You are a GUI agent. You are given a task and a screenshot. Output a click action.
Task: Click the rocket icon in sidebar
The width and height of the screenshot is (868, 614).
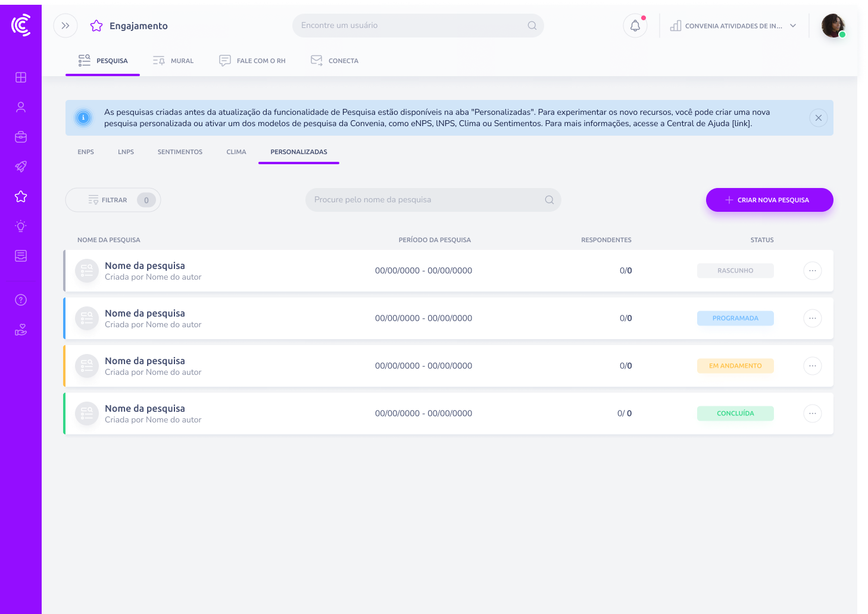tap(21, 167)
